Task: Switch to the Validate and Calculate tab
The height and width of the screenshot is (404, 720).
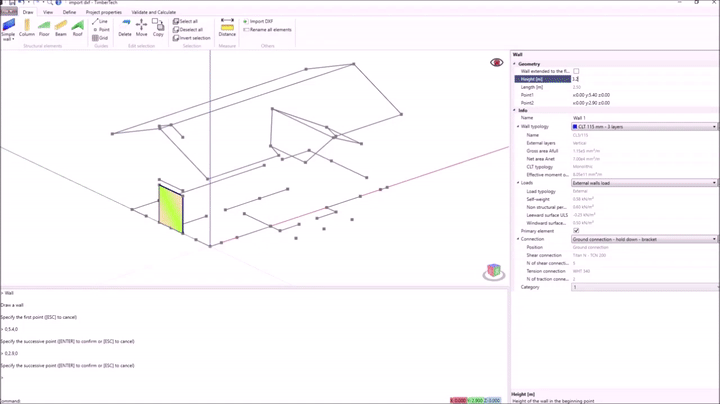Action: point(153,12)
